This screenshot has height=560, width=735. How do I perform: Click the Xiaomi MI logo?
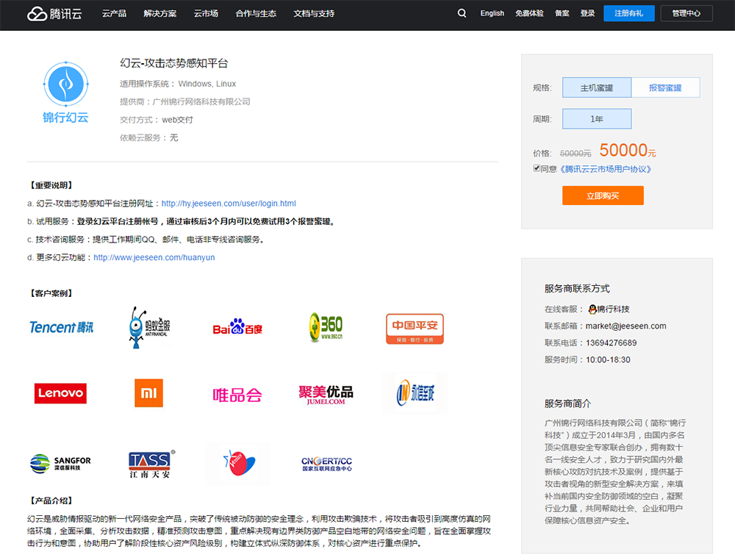[148, 392]
